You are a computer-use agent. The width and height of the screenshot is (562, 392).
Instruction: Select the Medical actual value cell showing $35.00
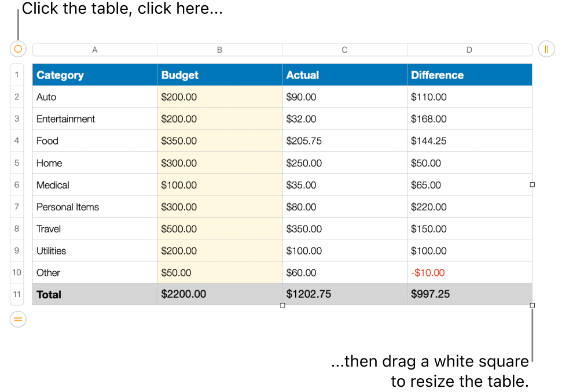click(344, 184)
